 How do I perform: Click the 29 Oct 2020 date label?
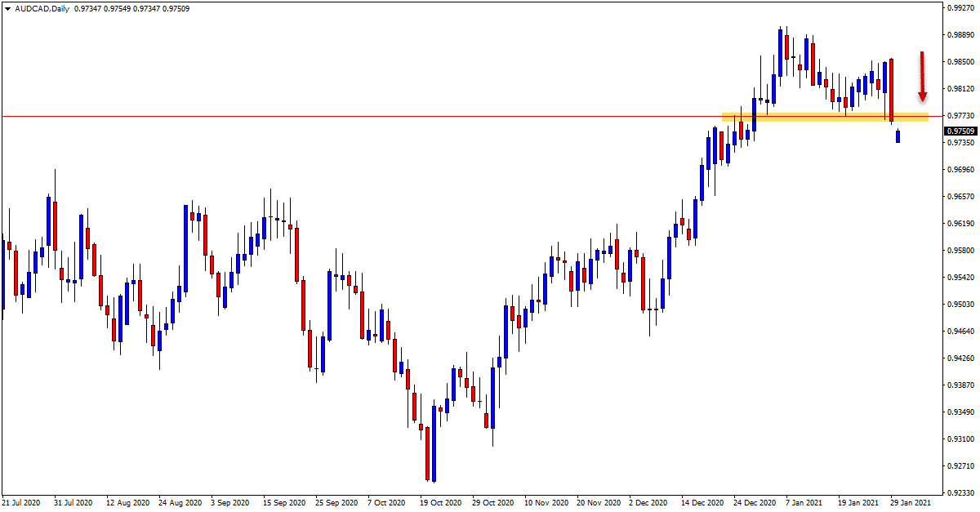(492, 503)
